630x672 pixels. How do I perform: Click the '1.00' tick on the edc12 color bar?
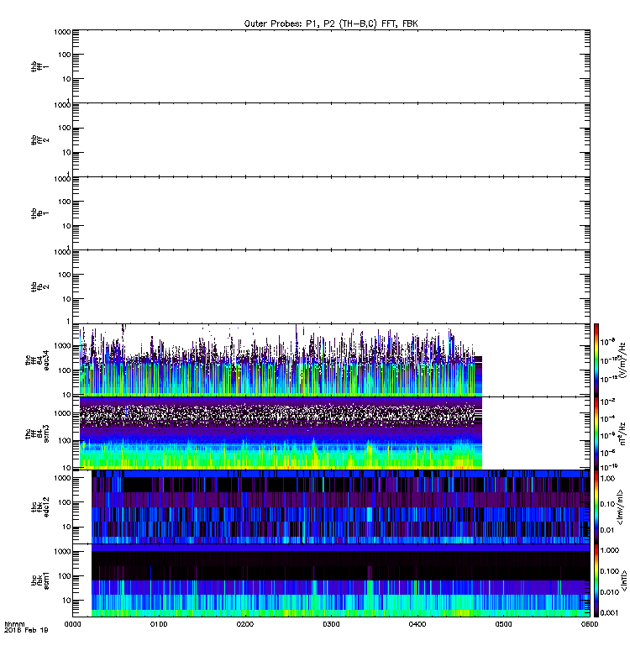(x=607, y=478)
